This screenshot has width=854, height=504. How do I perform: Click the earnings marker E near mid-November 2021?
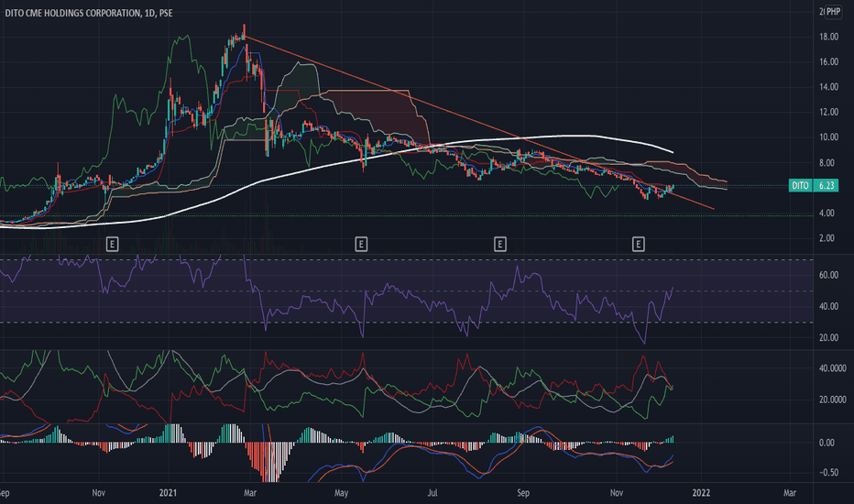tap(639, 244)
